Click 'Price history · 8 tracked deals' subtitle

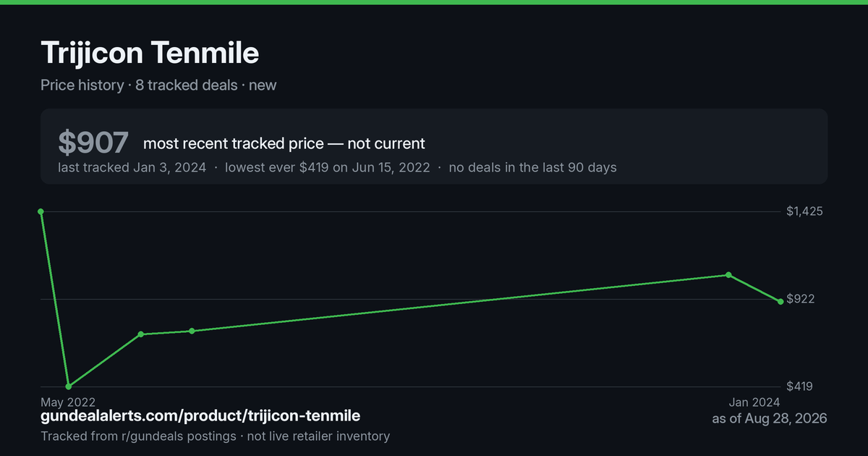[139, 85]
